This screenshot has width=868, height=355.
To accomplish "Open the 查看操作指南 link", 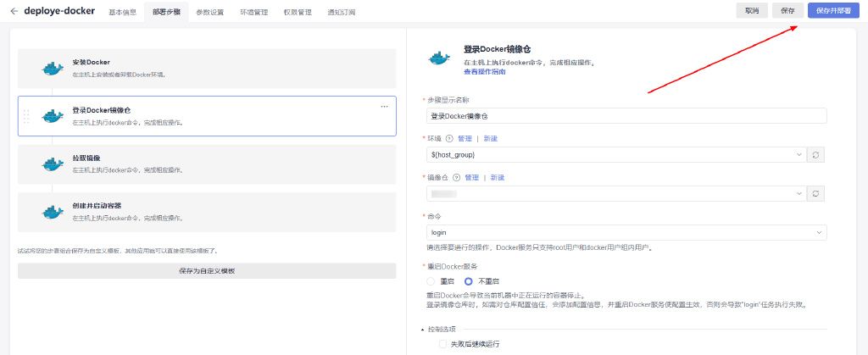I will click(484, 72).
